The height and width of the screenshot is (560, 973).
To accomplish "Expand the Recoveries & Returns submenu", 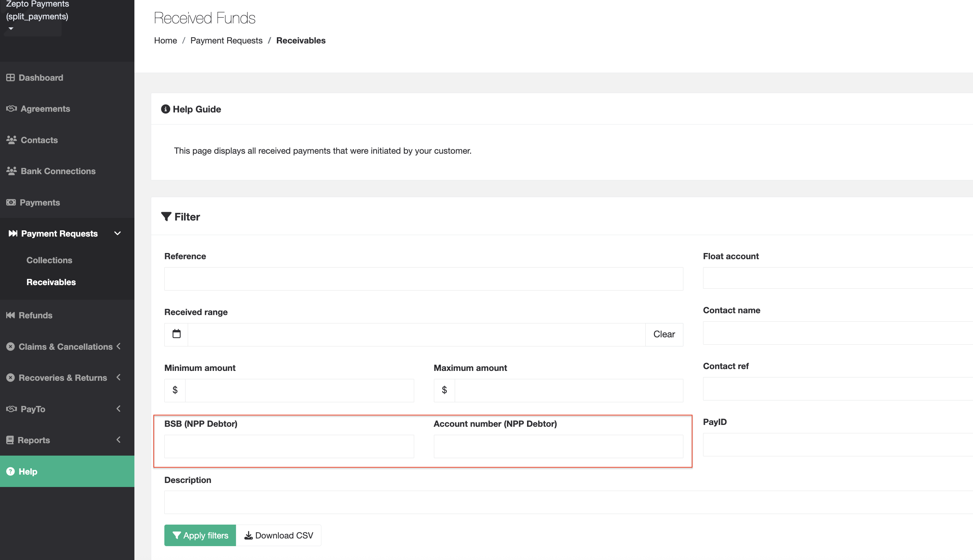I will click(118, 377).
